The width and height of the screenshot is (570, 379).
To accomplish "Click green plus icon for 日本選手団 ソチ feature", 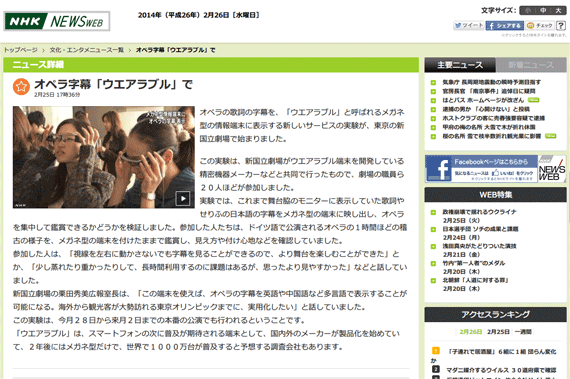I will [x=433, y=229].
